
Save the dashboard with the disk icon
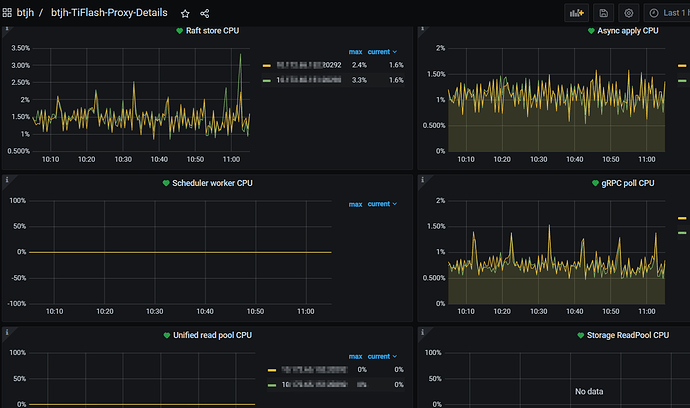(603, 13)
